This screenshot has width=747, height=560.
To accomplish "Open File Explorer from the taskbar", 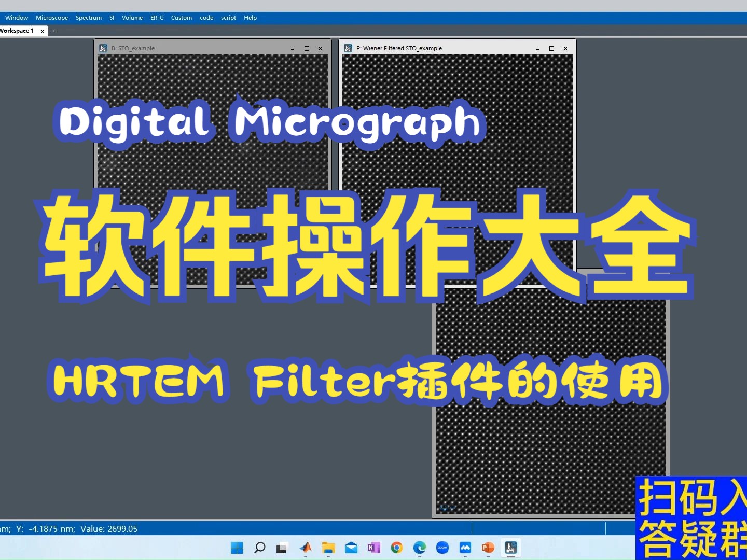I will point(328,548).
